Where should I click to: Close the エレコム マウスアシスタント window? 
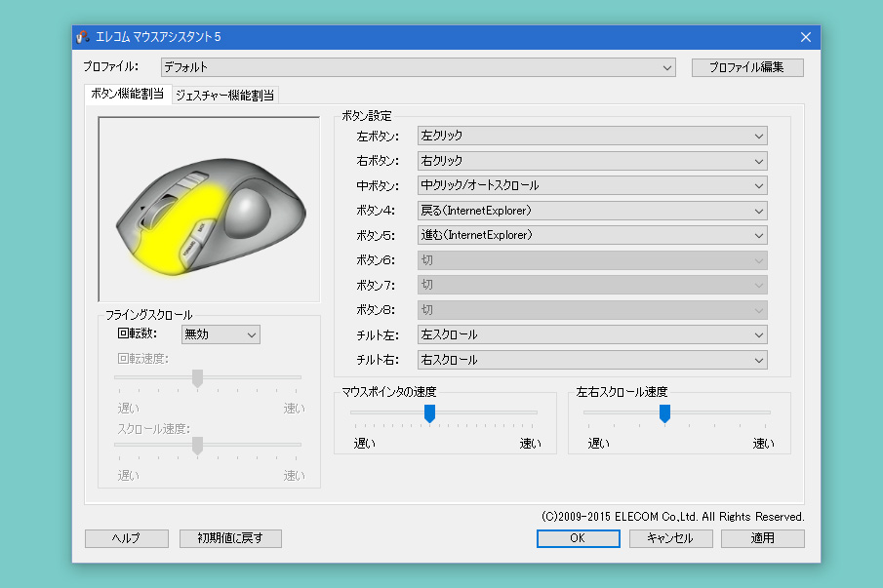tap(805, 37)
